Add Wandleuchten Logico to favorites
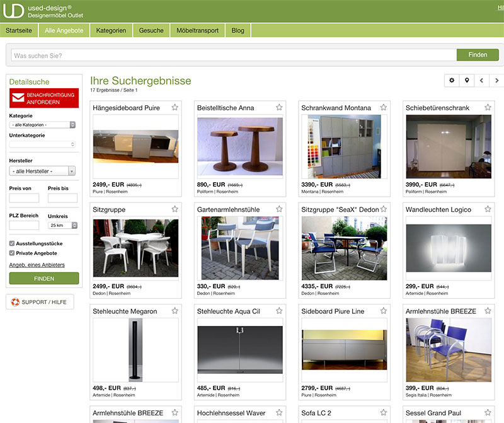 coord(488,209)
